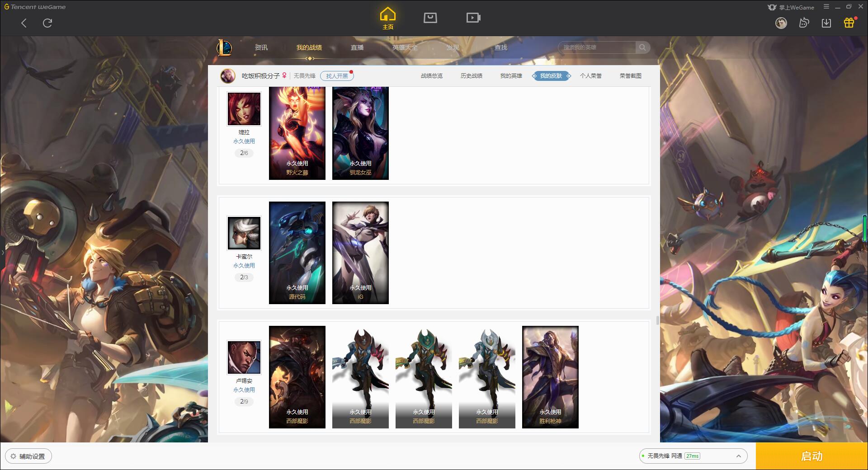This screenshot has width=868, height=470.
Task: Open the user avatar in top right
Action: coord(781,23)
